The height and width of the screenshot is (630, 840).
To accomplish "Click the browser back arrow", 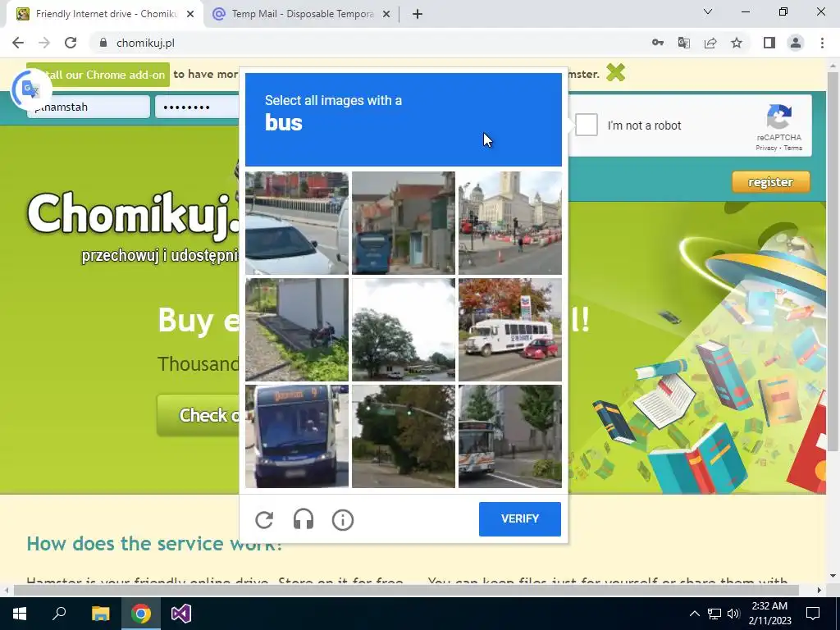I will (x=18, y=43).
